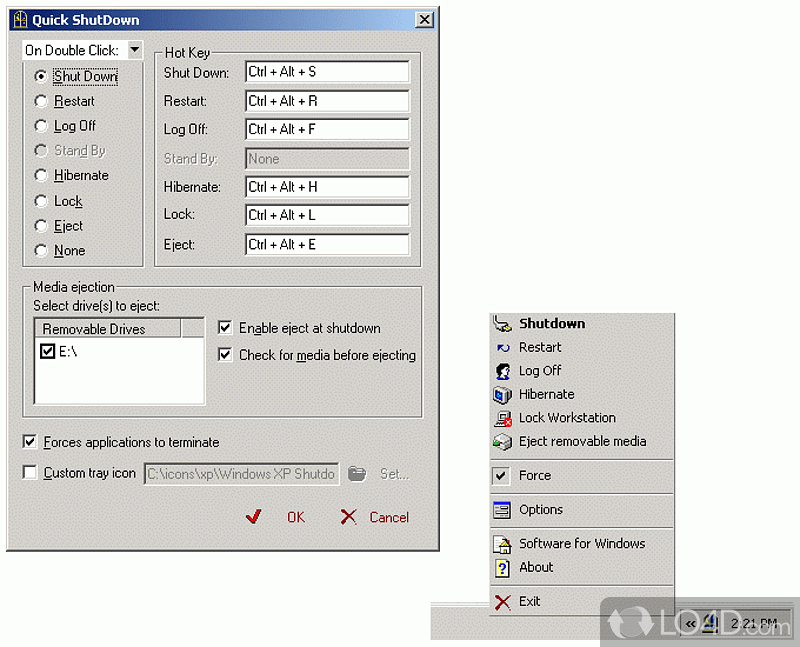
Task: Click the Hibernate hotkey field
Action: (327, 187)
